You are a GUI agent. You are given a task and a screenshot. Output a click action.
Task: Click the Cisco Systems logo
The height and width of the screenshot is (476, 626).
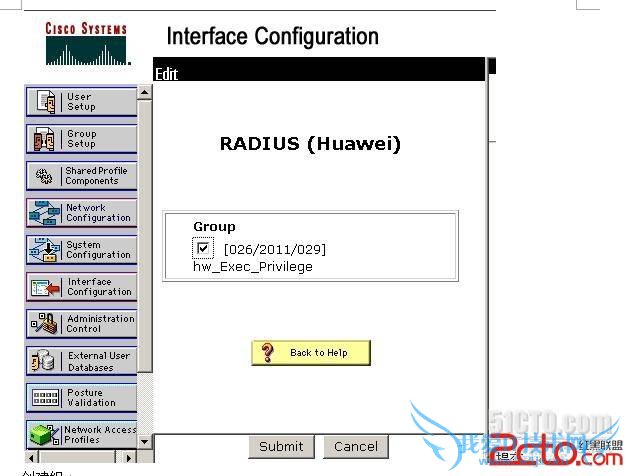click(87, 43)
